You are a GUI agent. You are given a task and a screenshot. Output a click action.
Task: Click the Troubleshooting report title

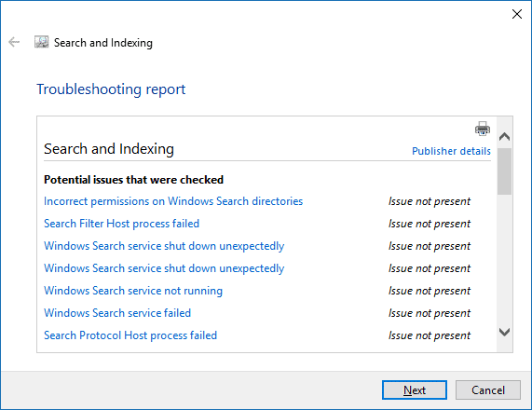[111, 89]
